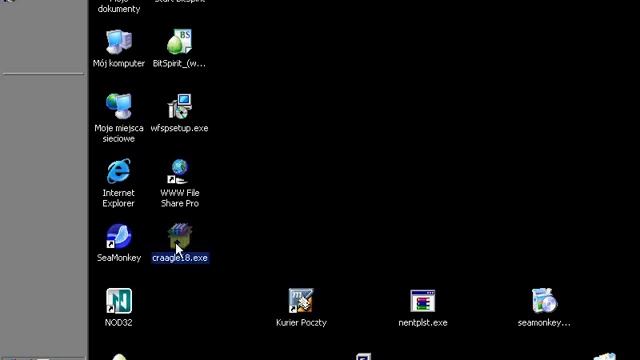Click the "Mój komputer" label text
The width and height of the screenshot is (640, 360).
(x=119, y=64)
